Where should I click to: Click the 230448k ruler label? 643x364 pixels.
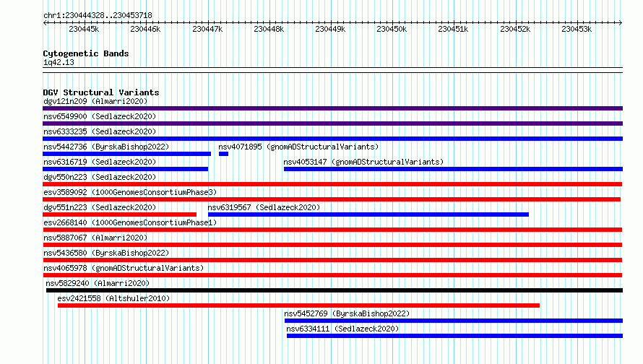pos(269,29)
